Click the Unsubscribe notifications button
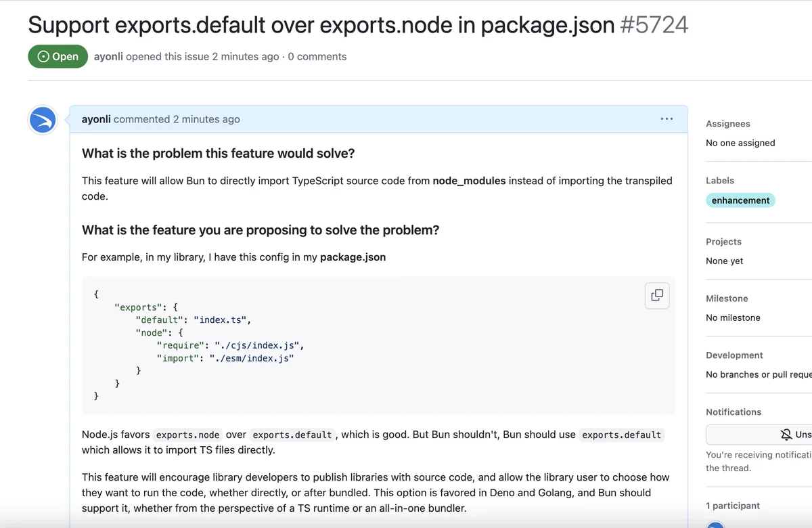Screen dimensions: 812x528 coord(759,435)
